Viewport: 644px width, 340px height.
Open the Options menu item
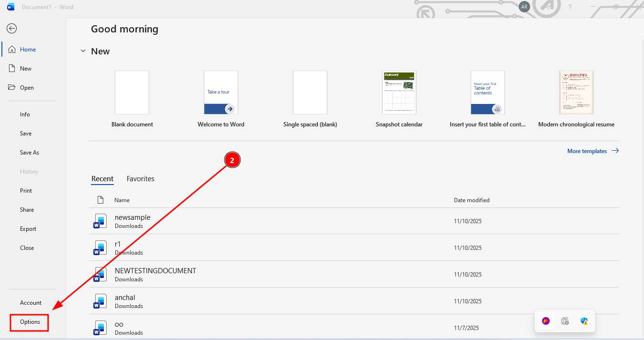[30, 322]
